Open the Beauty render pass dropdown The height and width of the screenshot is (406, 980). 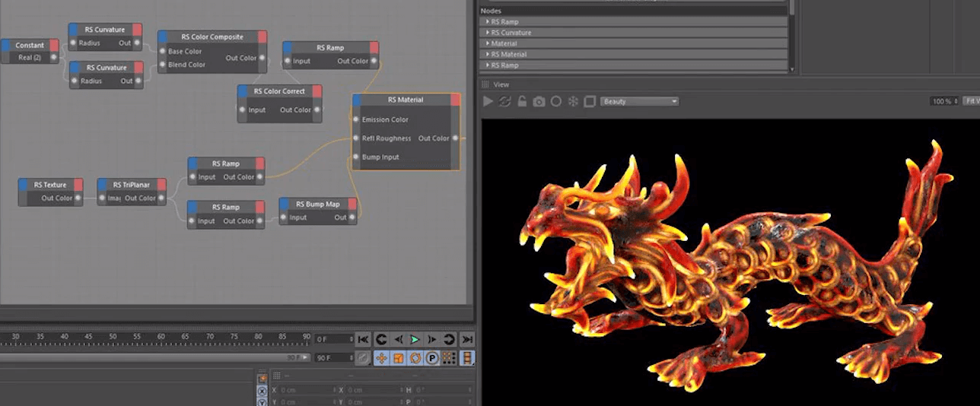(x=638, y=101)
